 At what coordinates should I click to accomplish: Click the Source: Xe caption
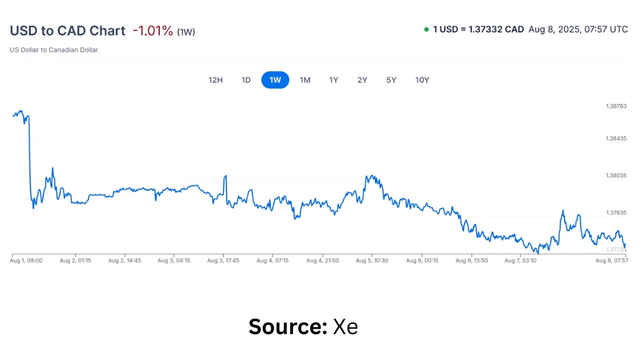[303, 327]
